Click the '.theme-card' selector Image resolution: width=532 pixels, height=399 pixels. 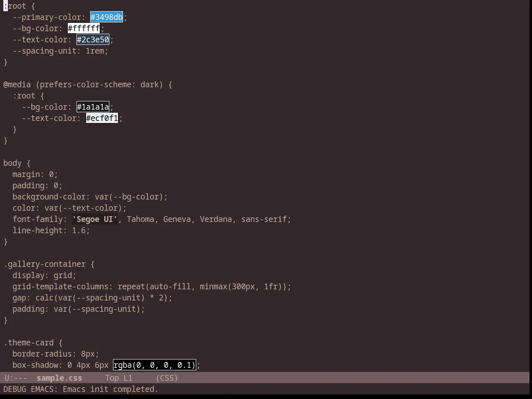(29, 342)
